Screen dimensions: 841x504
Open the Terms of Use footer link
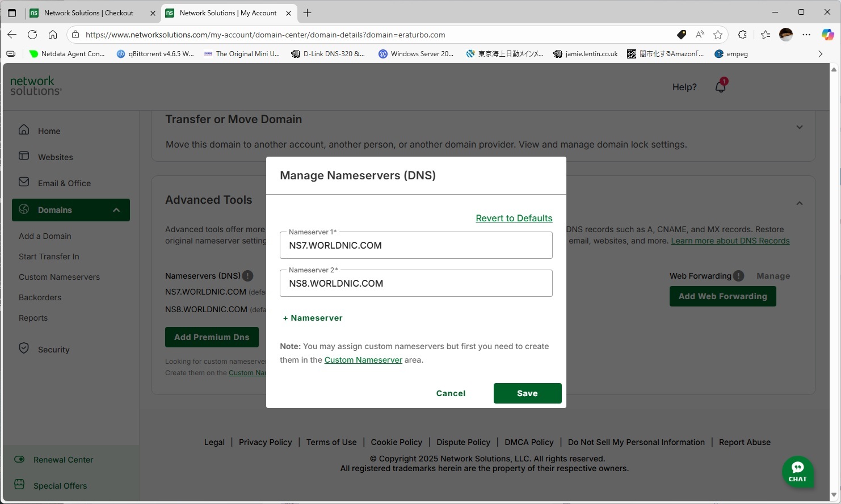pyautogui.click(x=331, y=442)
